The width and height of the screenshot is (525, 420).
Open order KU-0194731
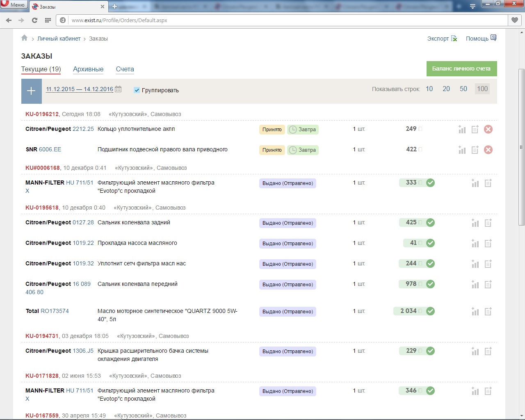42,336
